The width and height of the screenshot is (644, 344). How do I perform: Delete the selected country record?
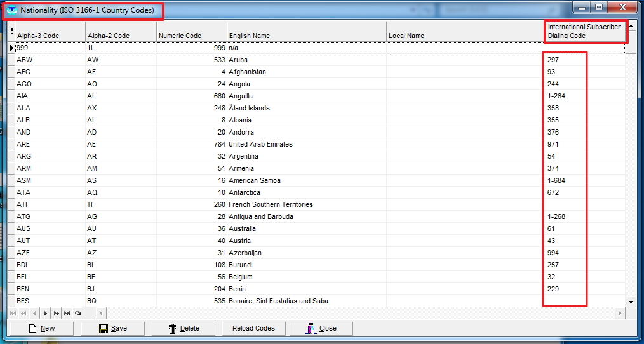coord(184,328)
